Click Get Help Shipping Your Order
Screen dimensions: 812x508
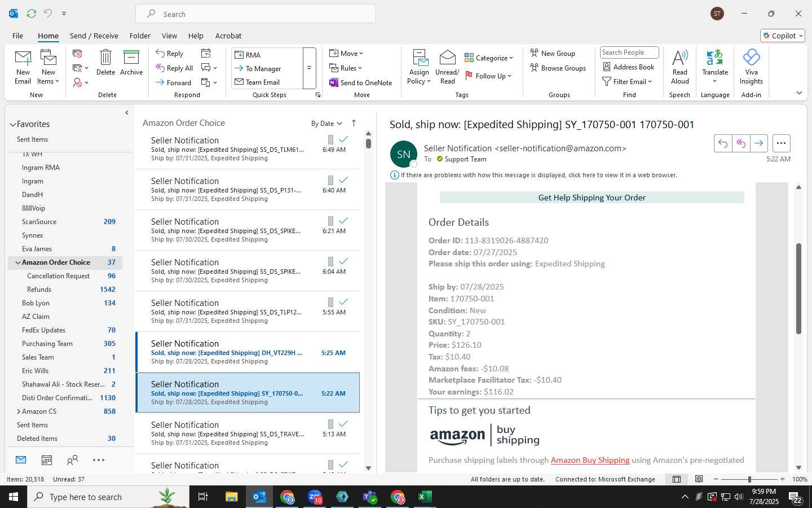click(592, 198)
